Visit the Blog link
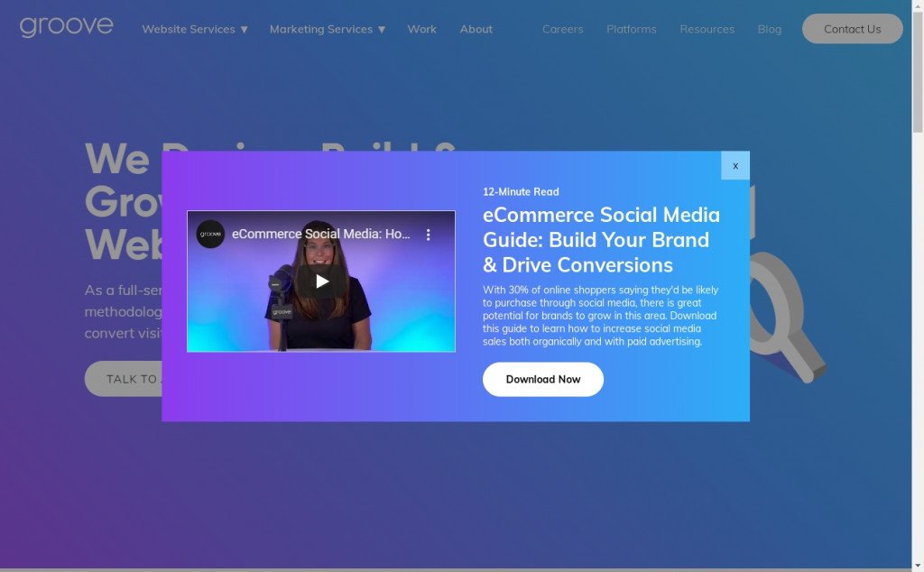The image size is (924, 572). click(x=770, y=29)
